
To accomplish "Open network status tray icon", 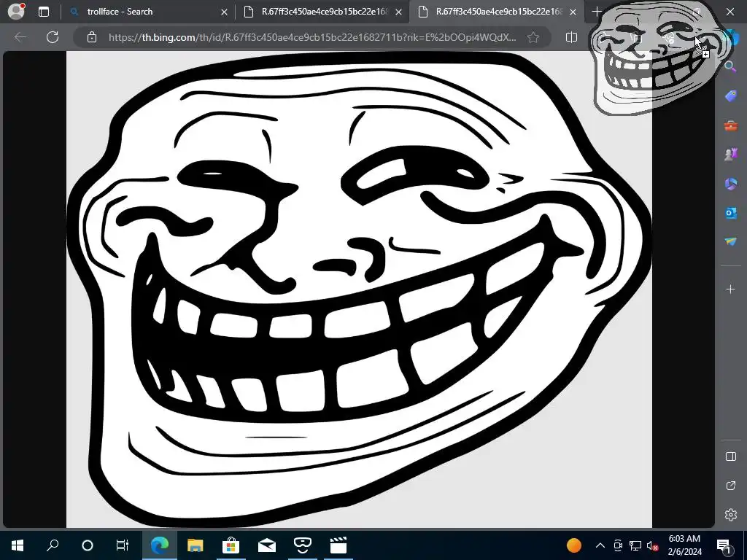I will pyautogui.click(x=635, y=545).
